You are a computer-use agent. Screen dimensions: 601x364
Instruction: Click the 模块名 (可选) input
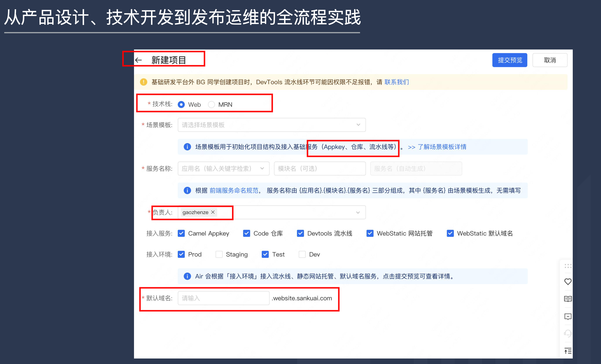pyautogui.click(x=320, y=168)
